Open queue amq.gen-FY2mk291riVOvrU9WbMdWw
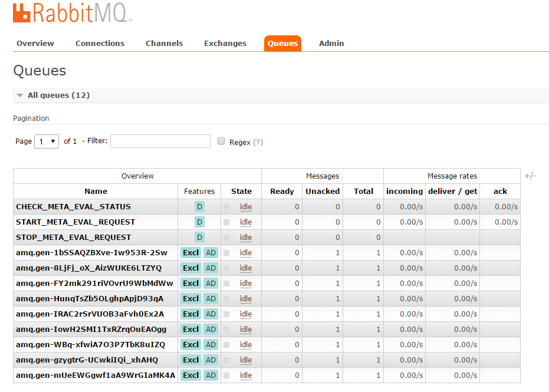Viewport: 549px width, 392px height. [94, 284]
